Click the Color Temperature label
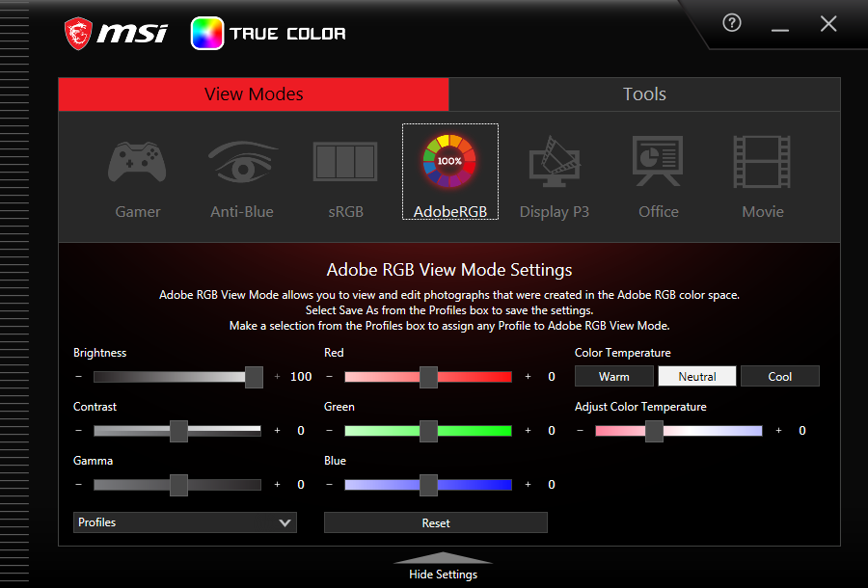The image size is (868, 588). coord(623,353)
